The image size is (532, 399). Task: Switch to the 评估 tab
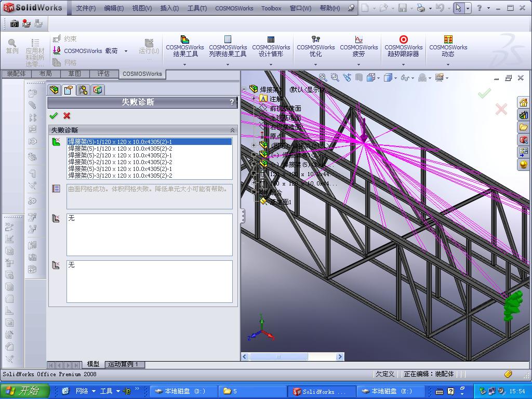[x=103, y=74]
